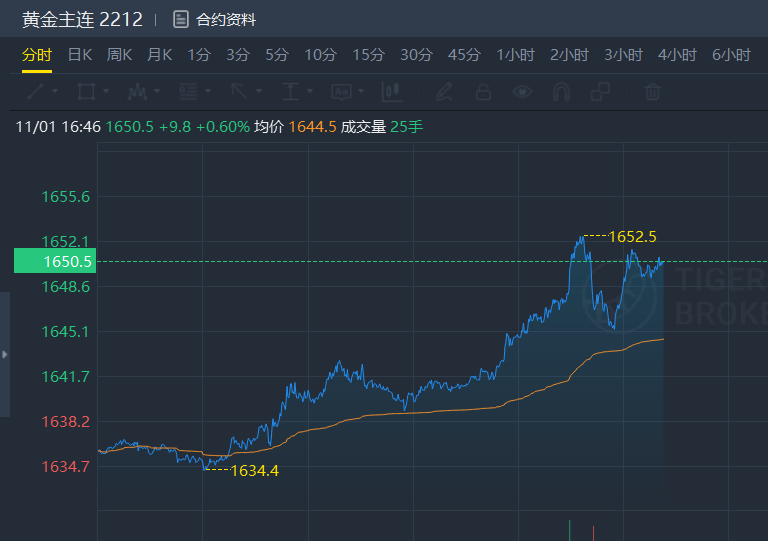This screenshot has width=768, height=541.
Task: Click the overlapping squares copy icon
Action: coord(600,92)
